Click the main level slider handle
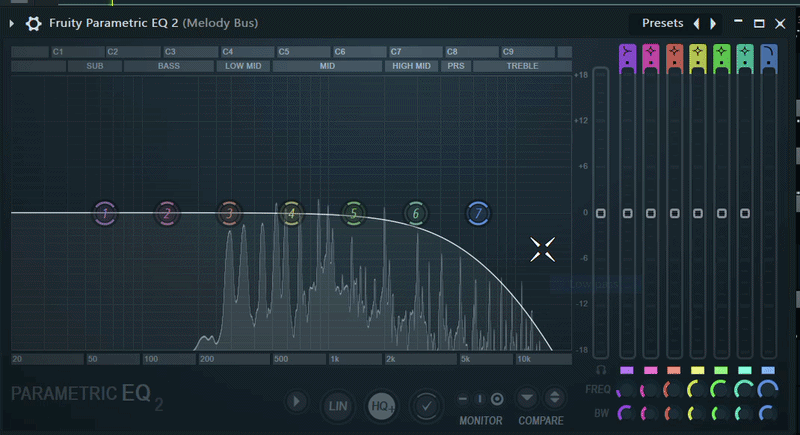Image resolution: width=800 pixels, height=435 pixels. [601, 213]
